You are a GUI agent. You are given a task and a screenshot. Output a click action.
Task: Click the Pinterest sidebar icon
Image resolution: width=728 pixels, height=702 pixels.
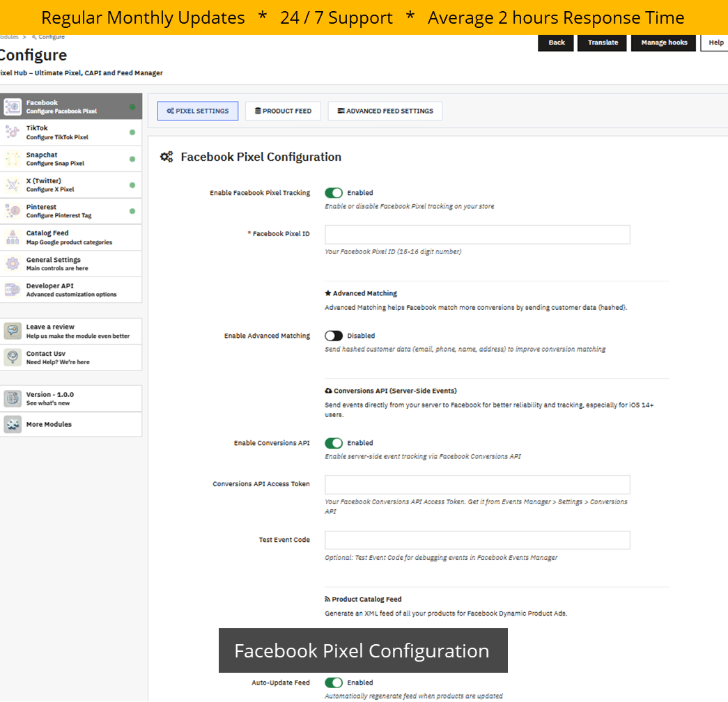pos(13,211)
